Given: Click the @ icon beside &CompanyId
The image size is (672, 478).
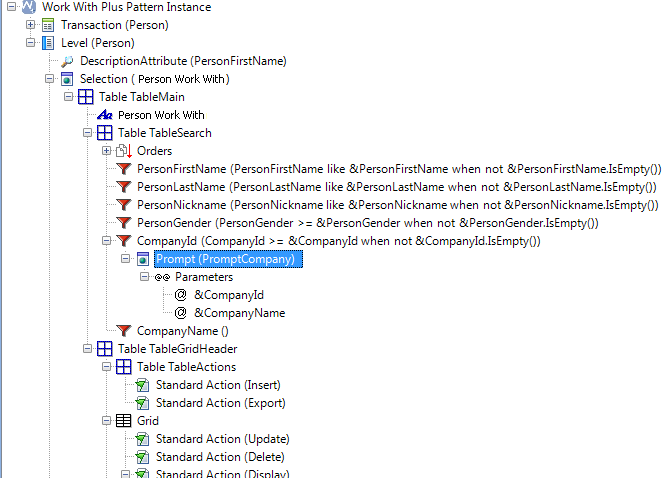Looking at the screenshot, I should 181,295.
